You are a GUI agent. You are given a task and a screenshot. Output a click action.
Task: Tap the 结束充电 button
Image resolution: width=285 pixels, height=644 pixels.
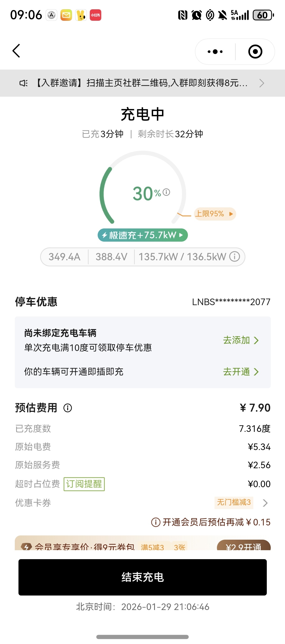click(142, 577)
